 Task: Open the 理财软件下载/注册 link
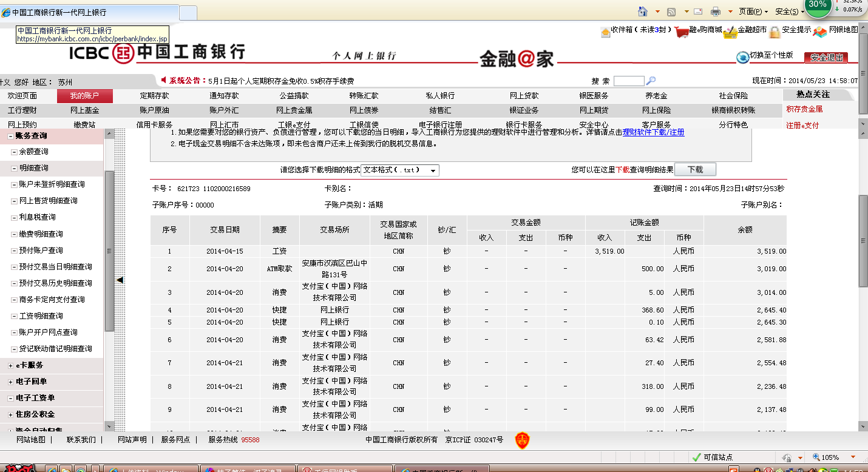tap(653, 132)
